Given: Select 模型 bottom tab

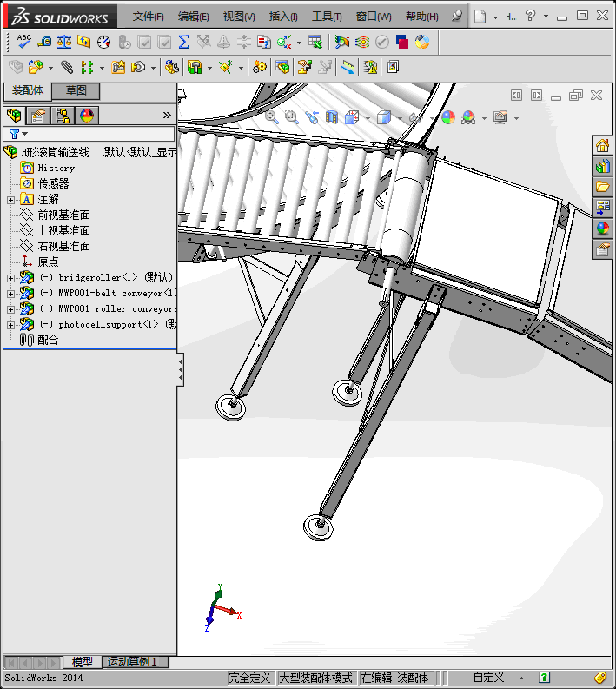Looking at the screenshot, I should (82, 662).
